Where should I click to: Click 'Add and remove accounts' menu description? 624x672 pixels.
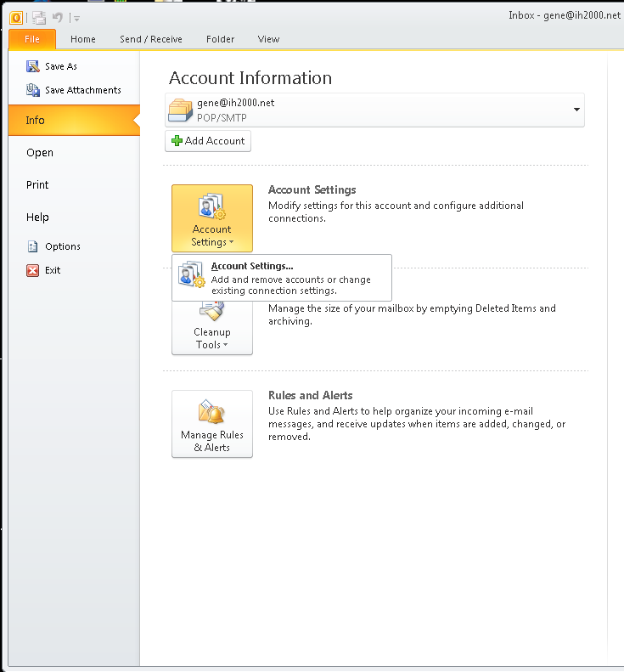(x=291, y=285)
